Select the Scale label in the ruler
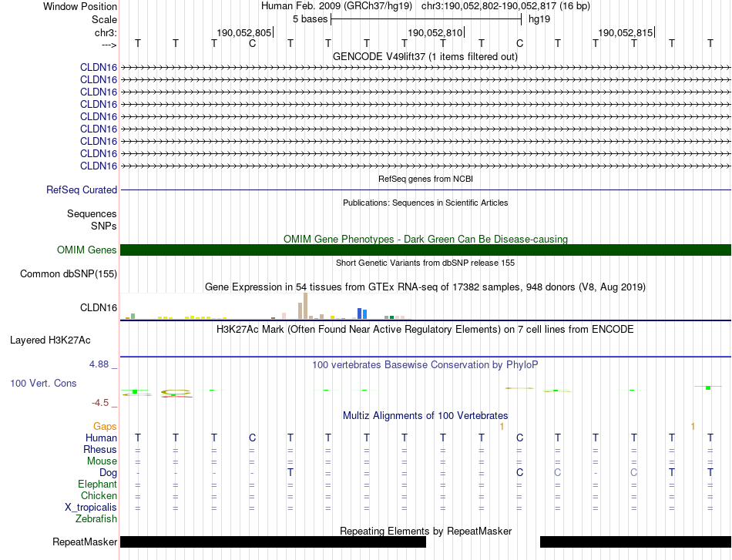The width and height of the screenshot is (732, 560). click(104, 19)
